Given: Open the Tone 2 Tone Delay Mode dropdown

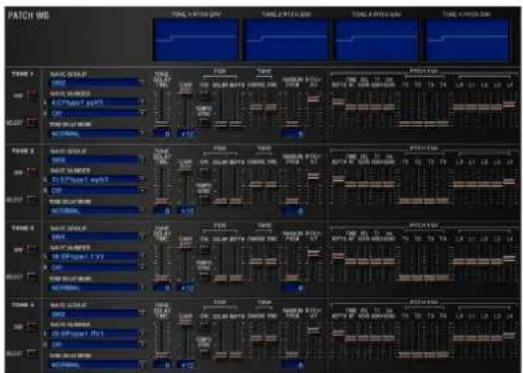Looking at the screenshot, I should (x=96, y=211).
